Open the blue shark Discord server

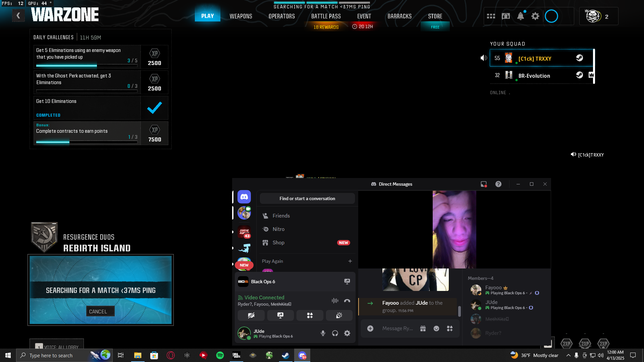244,248
